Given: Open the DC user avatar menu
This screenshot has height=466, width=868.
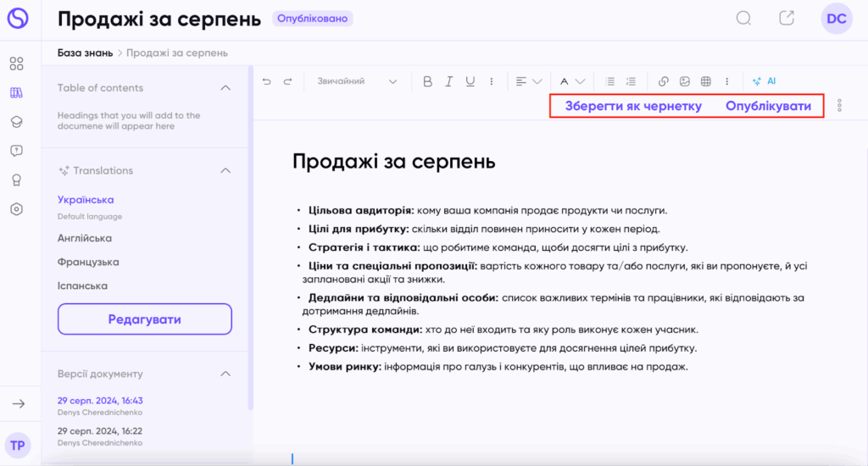Looking at the screenshot, I should pyautogui.click(x=837, y=19).
